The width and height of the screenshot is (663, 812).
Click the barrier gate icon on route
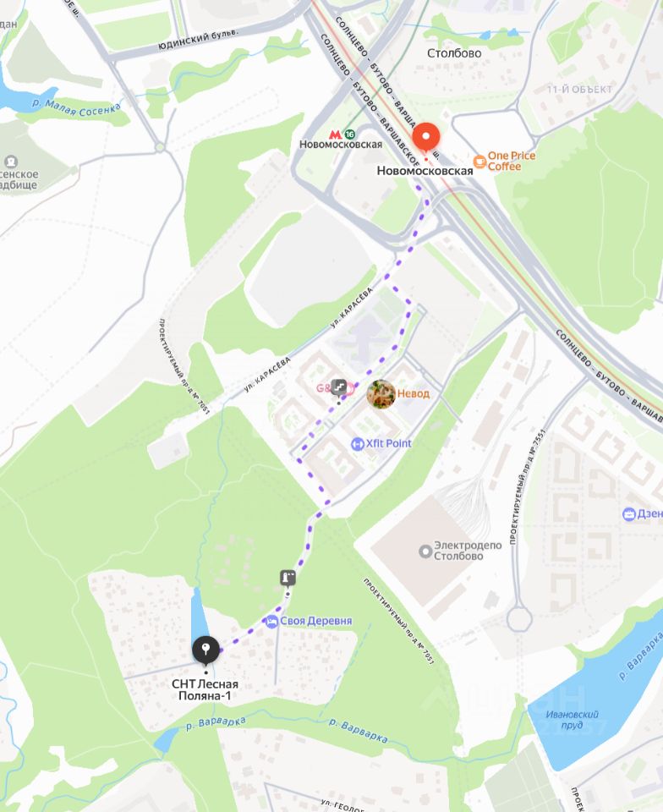click(288, 578)
